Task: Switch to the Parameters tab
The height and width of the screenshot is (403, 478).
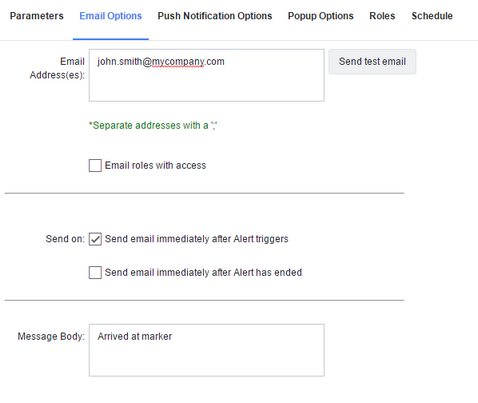Action: 37,16
